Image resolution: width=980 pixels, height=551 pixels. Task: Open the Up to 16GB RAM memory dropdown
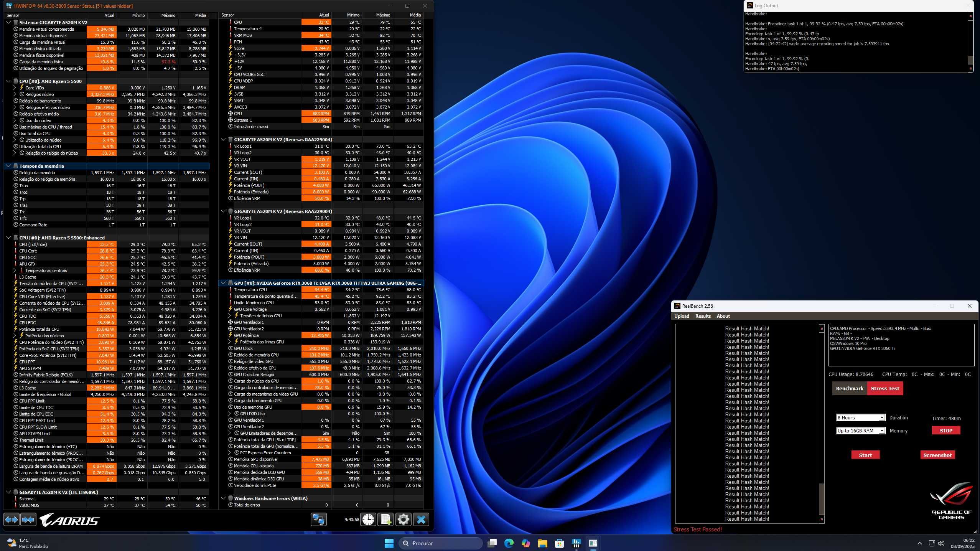(860, 431)
